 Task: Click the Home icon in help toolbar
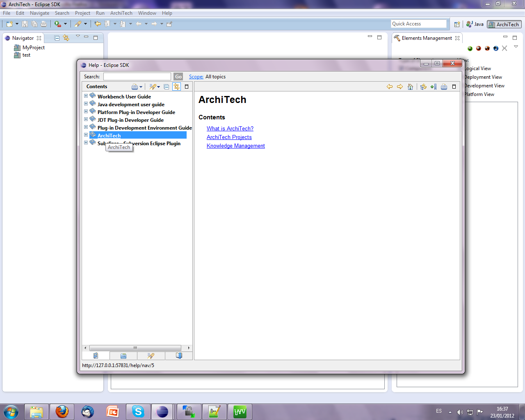click(410, 87)
